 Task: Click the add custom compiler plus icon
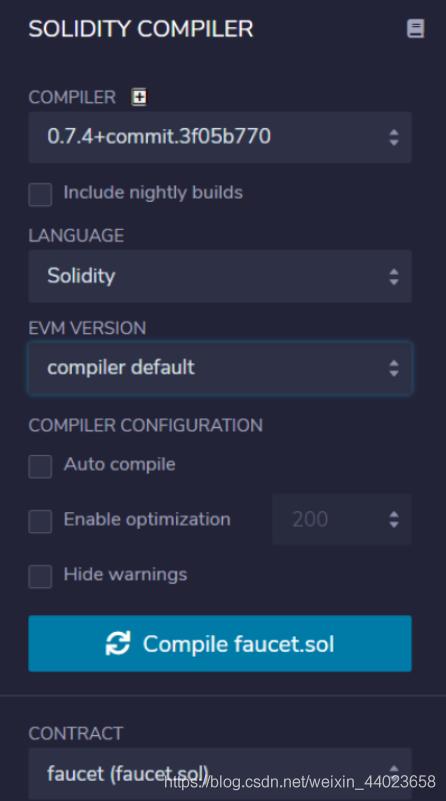(x=139, y=97)
